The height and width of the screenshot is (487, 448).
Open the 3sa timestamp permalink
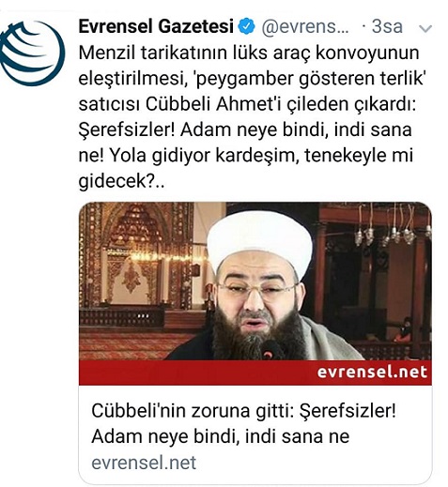pos(387,27)
